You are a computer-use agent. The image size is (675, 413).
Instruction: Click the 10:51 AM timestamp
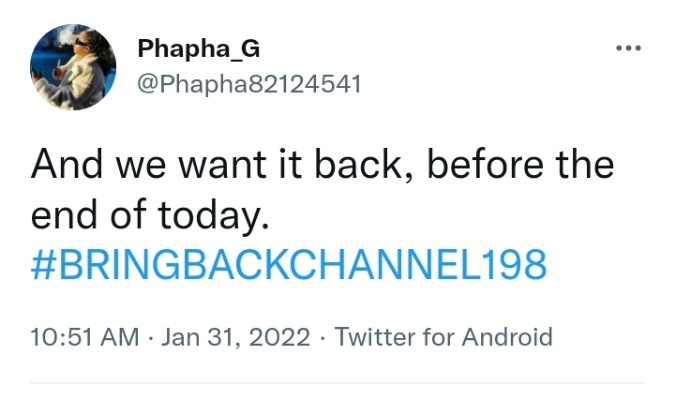[x=86, y=336]
